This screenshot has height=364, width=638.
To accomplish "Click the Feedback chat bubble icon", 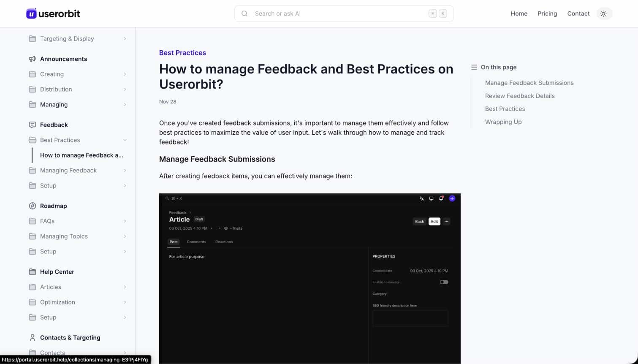I will pyautogui.click(x=33, y=125).
